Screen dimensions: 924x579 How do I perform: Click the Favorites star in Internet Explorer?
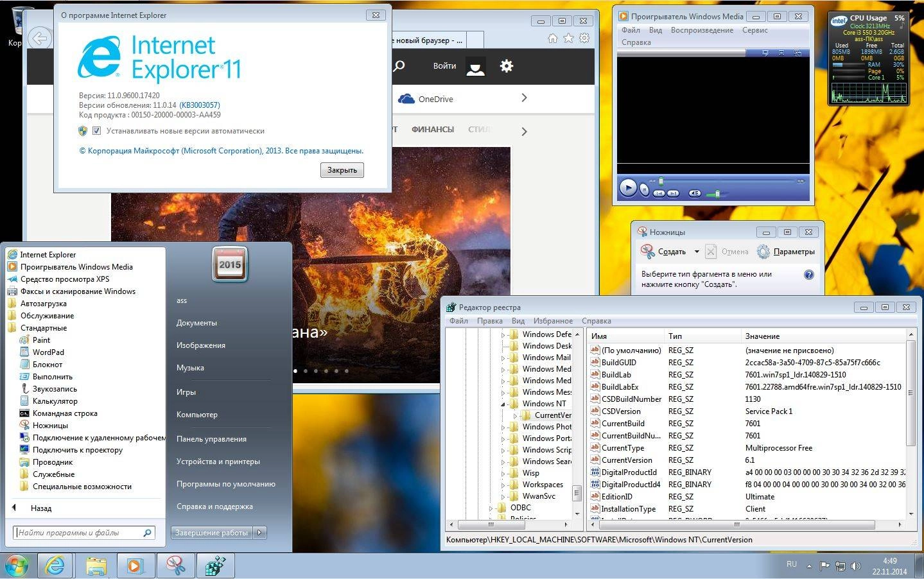pos(568,39)
